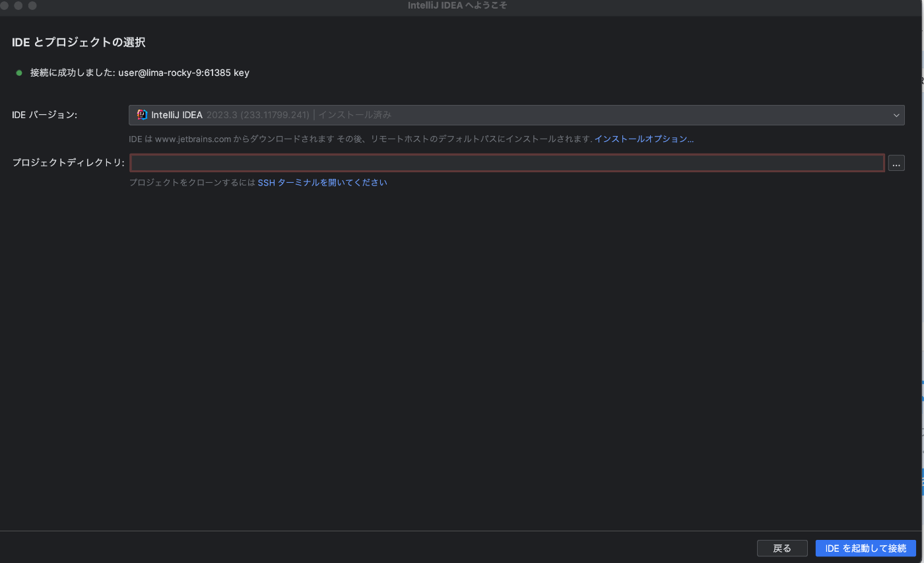
Task: Open the インストールオプション link
Action: tap(643, 139)
